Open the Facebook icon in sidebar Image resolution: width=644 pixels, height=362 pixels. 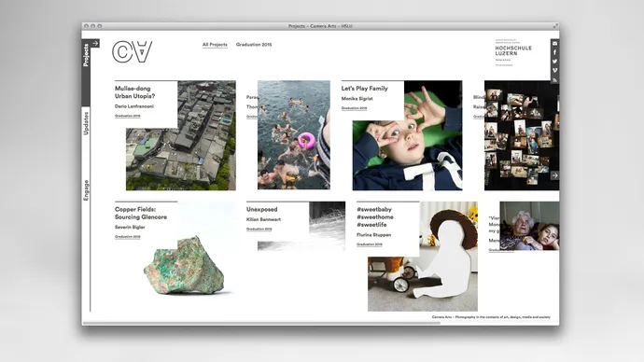(x=554, y=52)
